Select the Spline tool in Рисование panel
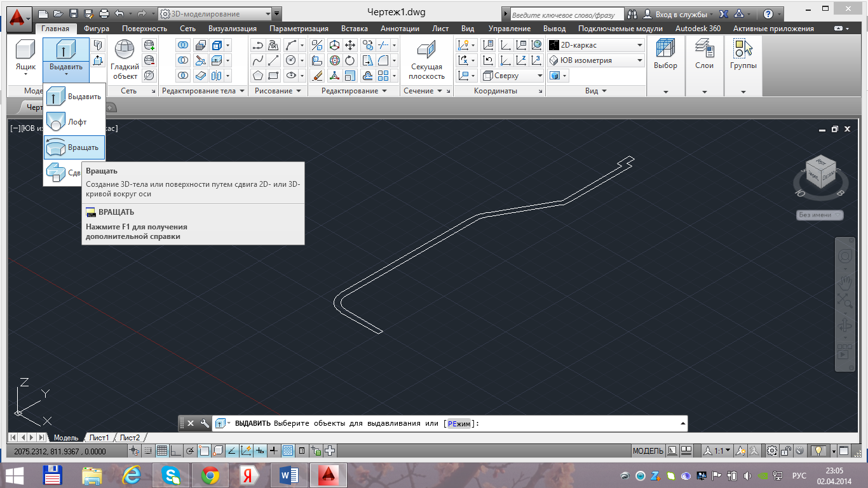Image resolution: width=868 pixels, height=488 pixels. coord(257,60)
